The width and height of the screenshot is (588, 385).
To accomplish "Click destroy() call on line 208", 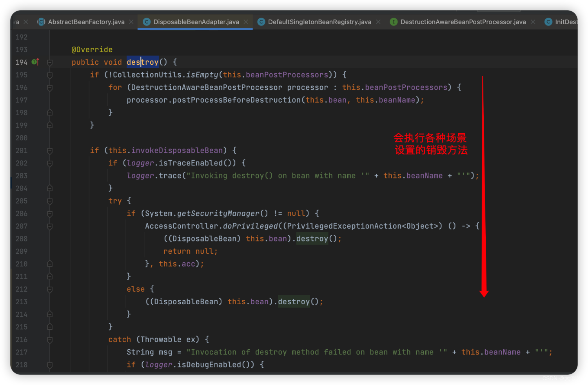I will pyautogui.click(x=312, y=238).
